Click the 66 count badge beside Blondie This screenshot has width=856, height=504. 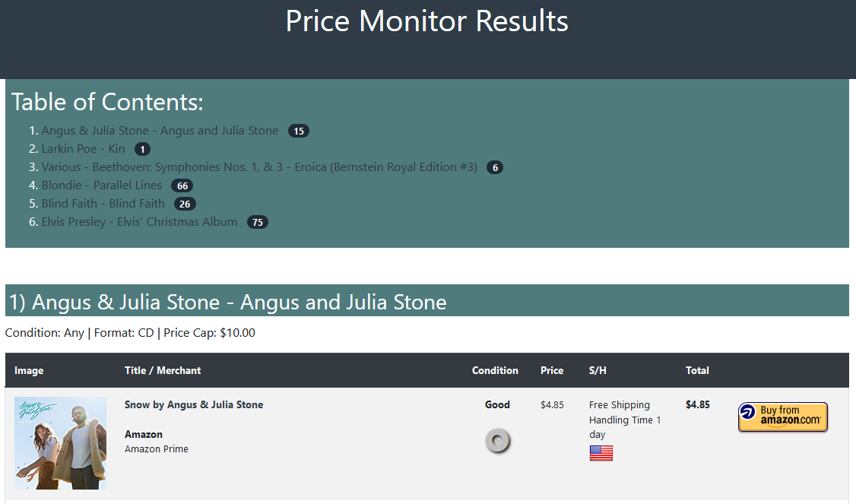(x=182, y=186)
